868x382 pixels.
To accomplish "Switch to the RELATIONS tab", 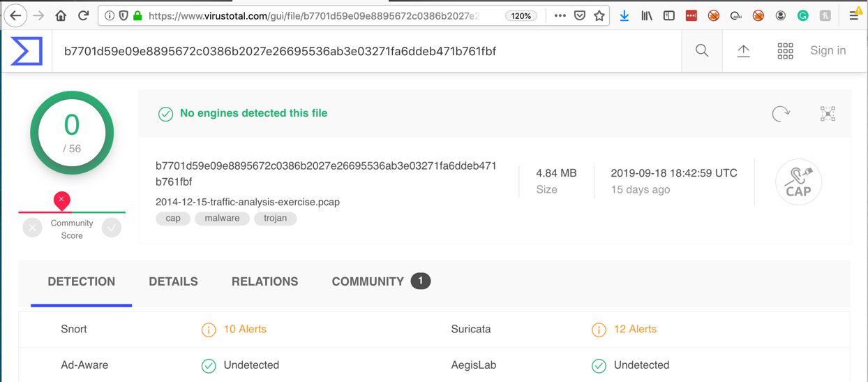I will [x=264, y=281].
